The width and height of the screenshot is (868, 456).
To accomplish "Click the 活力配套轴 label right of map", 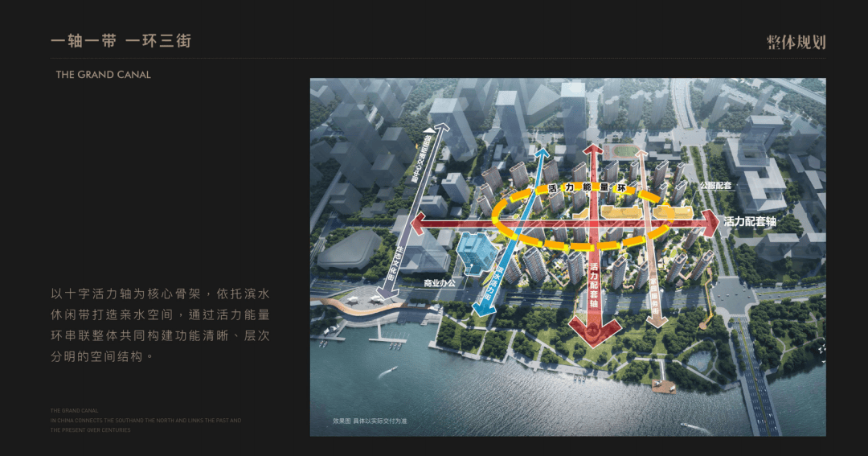I will (x=750, y=222).
